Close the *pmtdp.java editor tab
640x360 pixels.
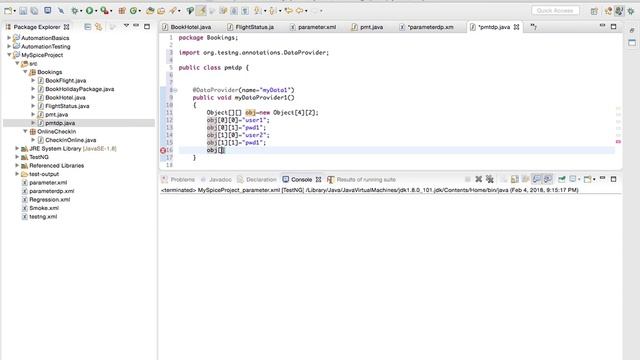coord(516,27)
